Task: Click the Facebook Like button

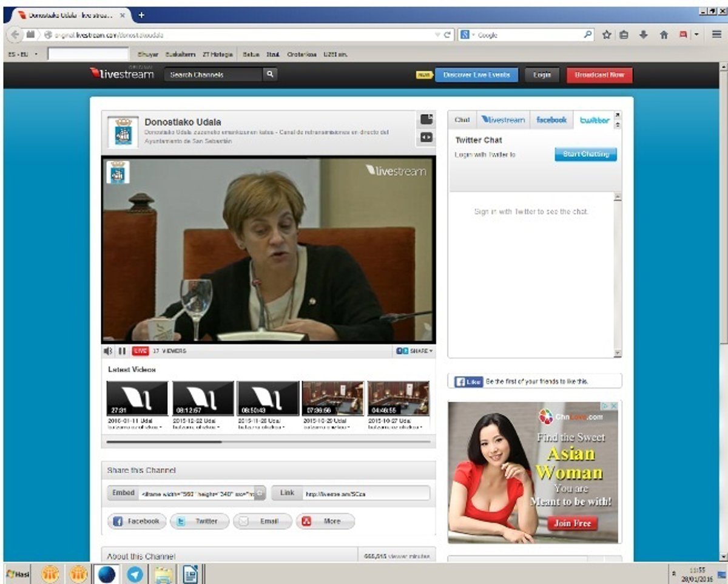Action: pyautogui.click(x=468, y=381)
